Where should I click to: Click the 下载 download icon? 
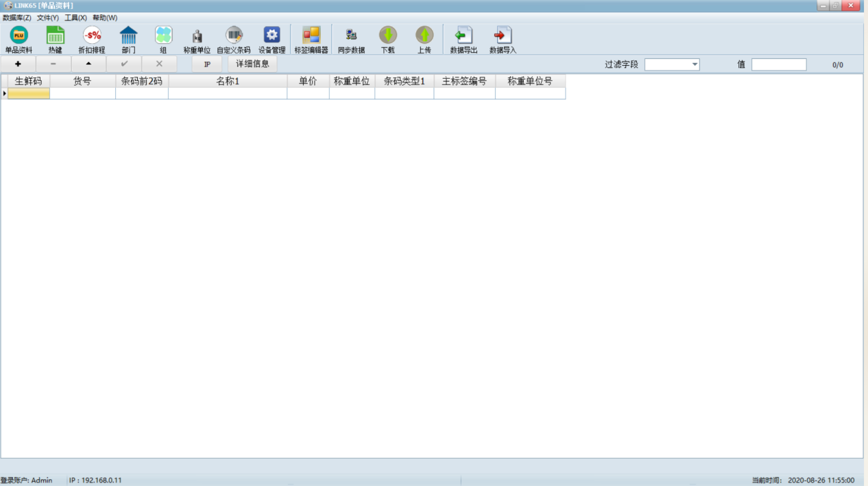coord(388,36)
